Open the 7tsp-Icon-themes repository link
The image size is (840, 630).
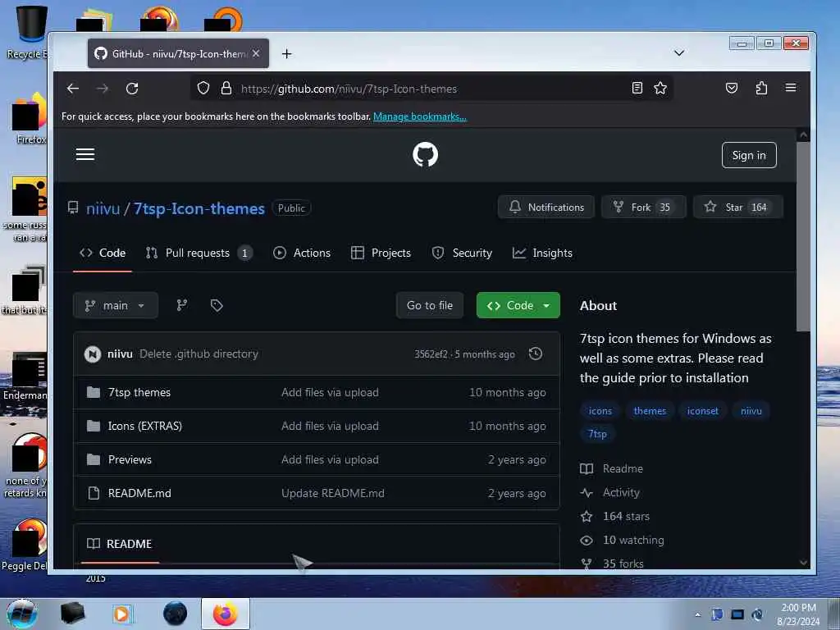coord(199,208)
